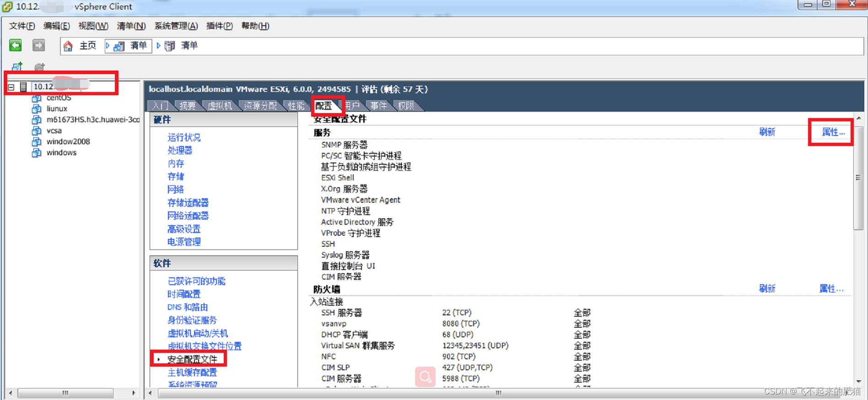Viewport: 868px width, 400px height.
Task: Click the VM icon next to vcsa
Action: [x=37, y=131]
